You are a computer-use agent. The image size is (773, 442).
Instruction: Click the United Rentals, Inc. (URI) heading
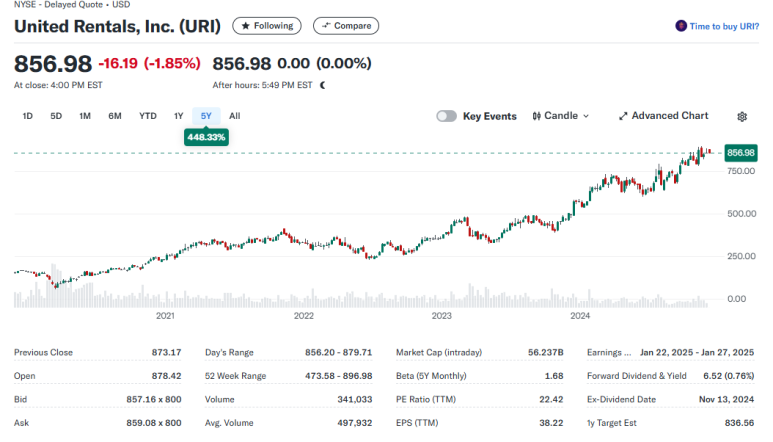(117, 26)
